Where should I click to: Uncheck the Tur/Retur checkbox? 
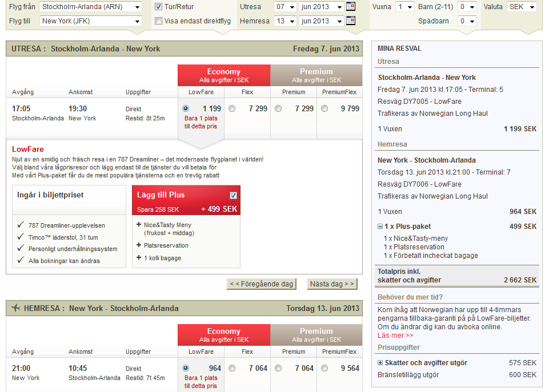159,7
